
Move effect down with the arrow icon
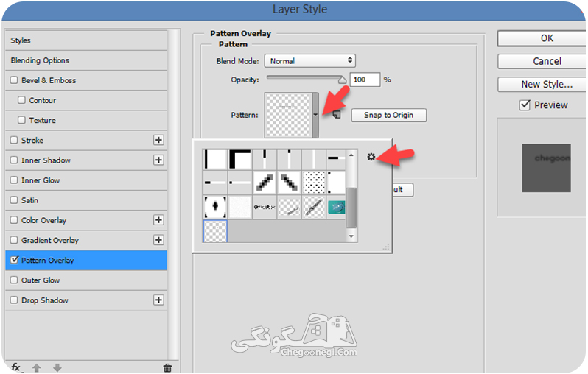pos(57,368)
